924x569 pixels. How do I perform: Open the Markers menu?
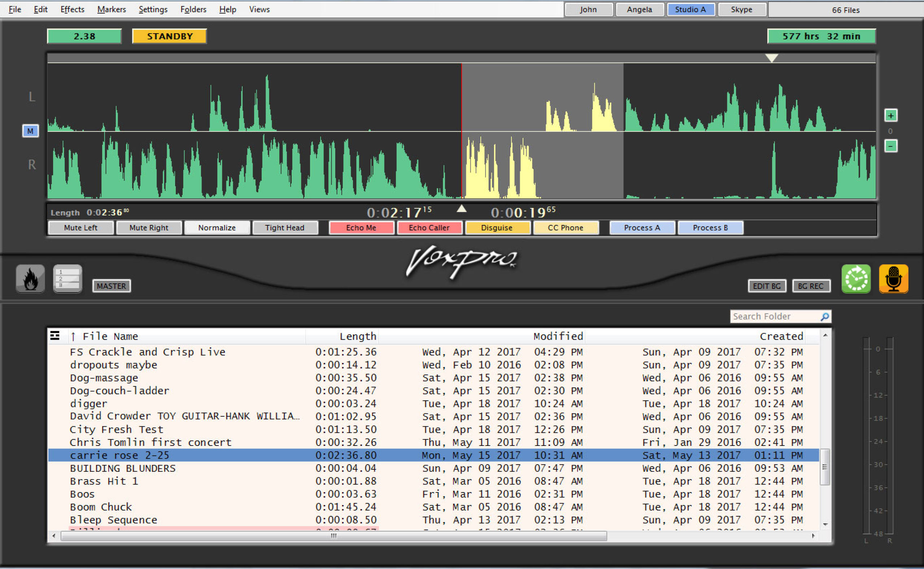point(112,9)
